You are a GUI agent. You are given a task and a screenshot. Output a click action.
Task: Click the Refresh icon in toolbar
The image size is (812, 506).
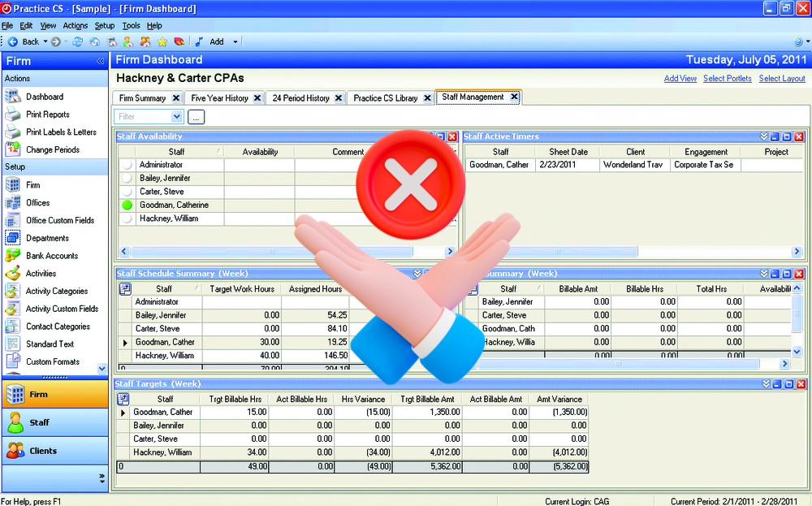[78, 42]
